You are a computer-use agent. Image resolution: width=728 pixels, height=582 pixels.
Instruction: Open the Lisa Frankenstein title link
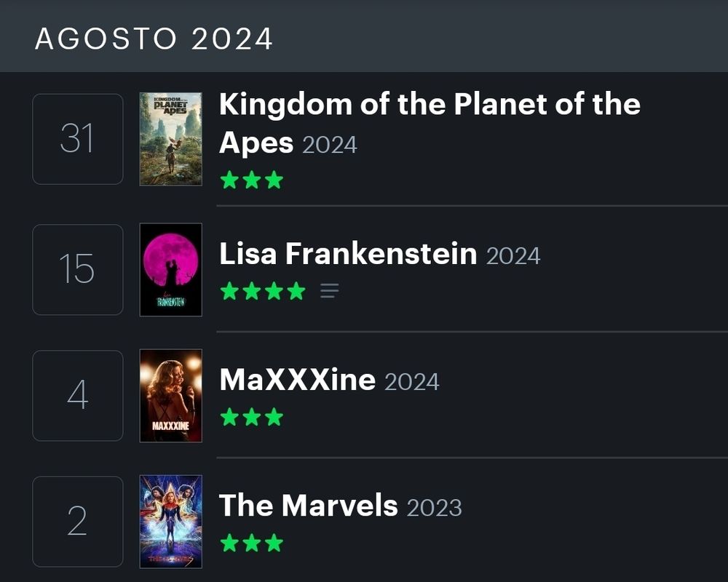coord(348,254)
